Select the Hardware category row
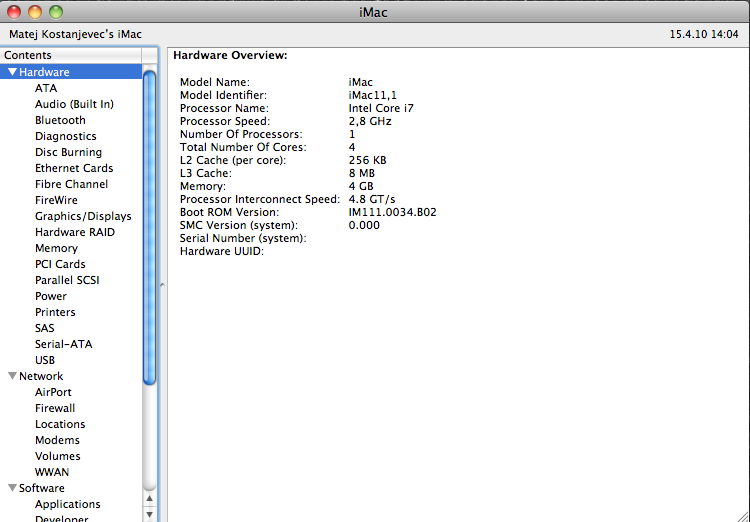This screenshot has width=750, height=522. [x=71, y=72]
